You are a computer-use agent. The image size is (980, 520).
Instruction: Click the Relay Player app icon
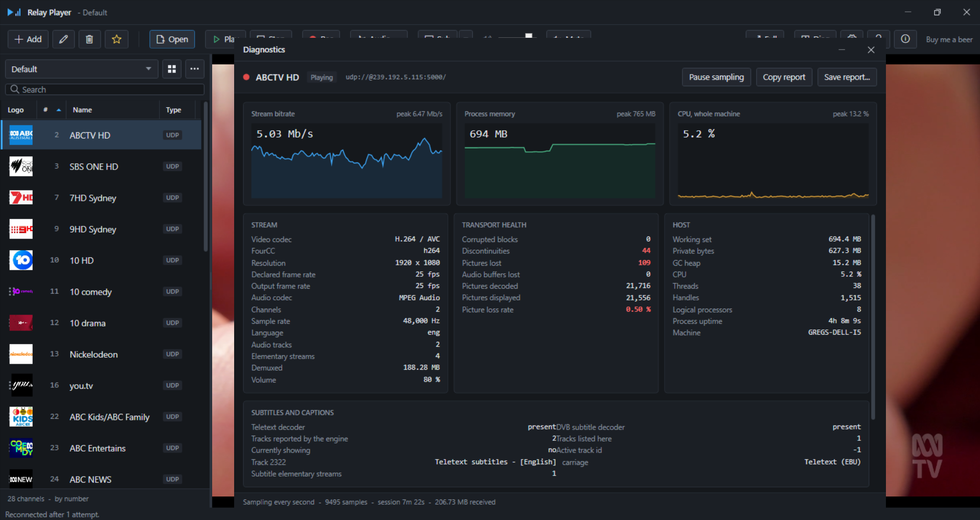pos(14,12)
